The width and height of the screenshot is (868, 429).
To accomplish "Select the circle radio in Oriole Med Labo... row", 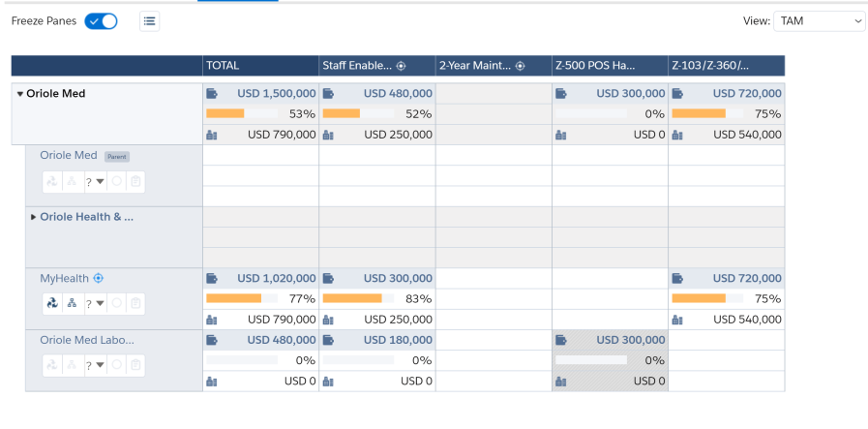I will tap(116, 364).
